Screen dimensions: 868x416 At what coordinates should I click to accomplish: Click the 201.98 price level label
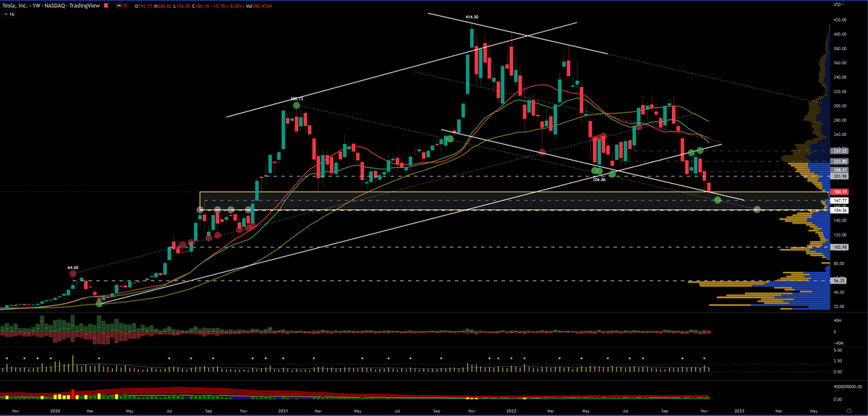coord(840,177)
